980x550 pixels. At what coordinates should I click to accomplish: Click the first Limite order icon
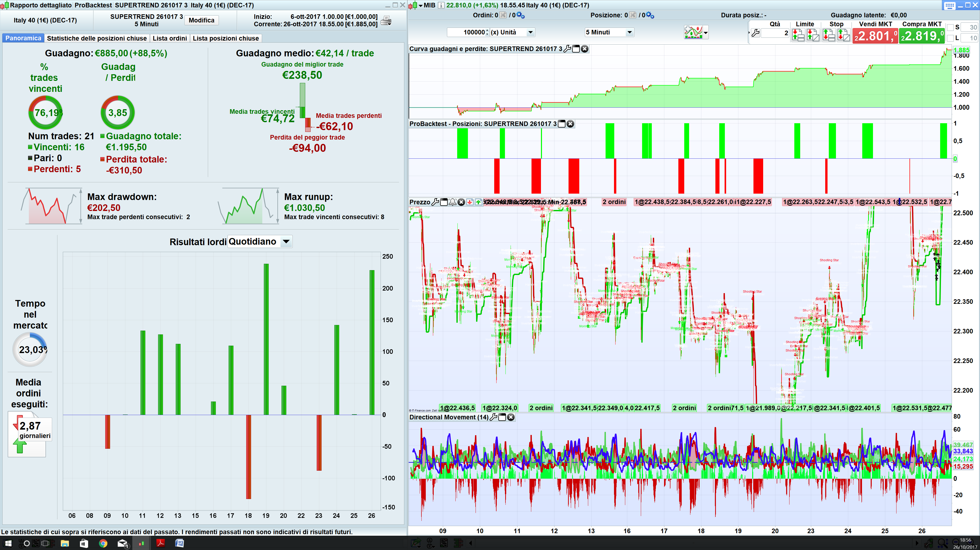pyautogui.click(x=798, y=35)
